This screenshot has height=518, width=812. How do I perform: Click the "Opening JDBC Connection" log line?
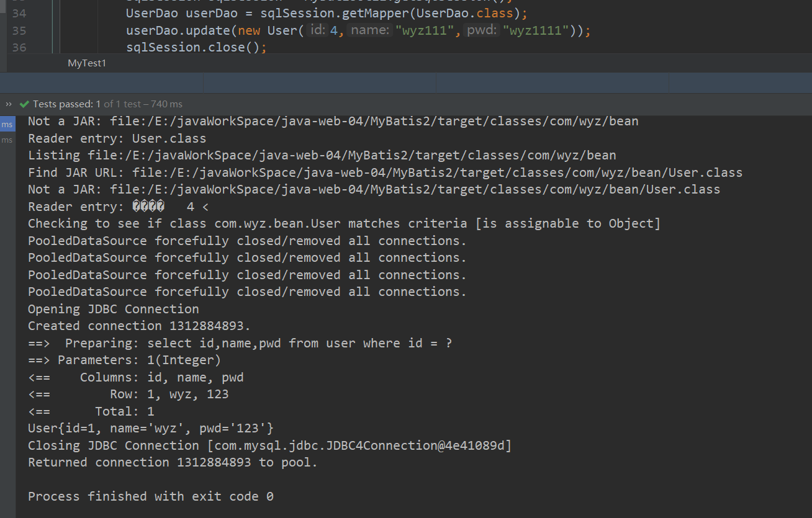click(x=114, y=309)
